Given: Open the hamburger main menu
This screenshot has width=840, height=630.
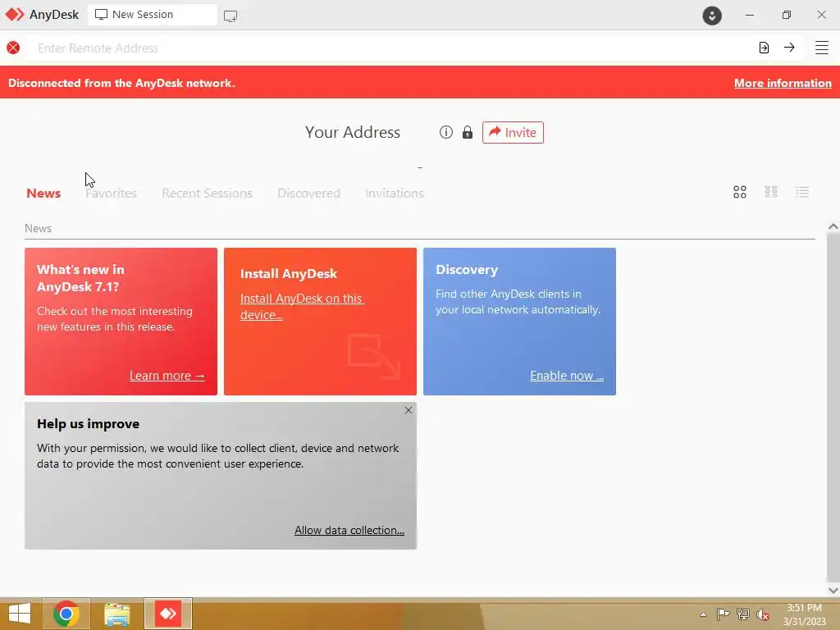Looking at the screenshot, I should [822, 48].
